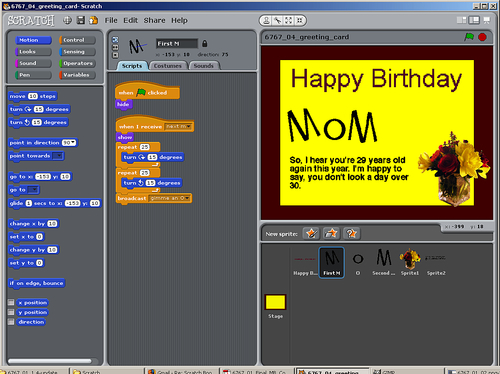Image resolution: width=500 pixels, height=374 pixels.
Task: Paint a new sprite with star-brush icon
Action: [x=311, y=233]
